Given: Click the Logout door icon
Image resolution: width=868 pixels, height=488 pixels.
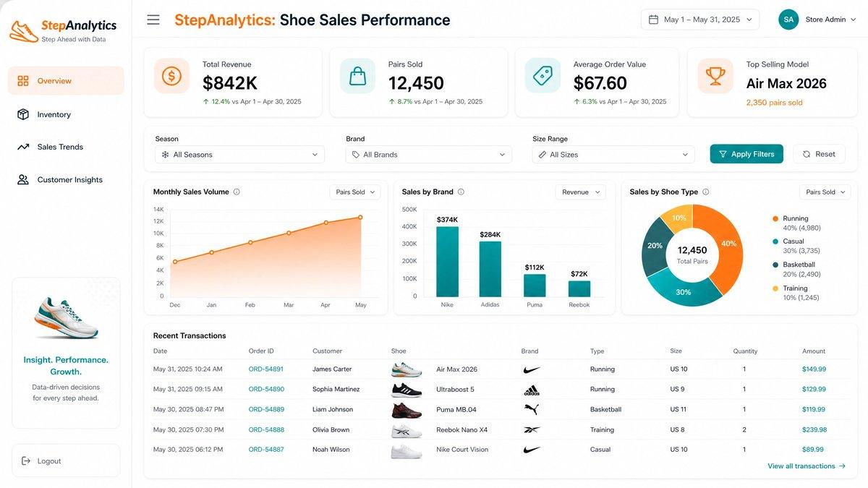Looking at the screenshot, I should pyautogui.click(x=26, y=461).
